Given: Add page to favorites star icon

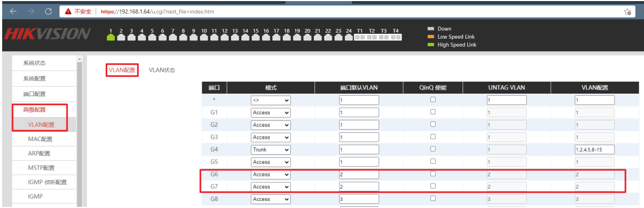Looking at the screenshot, I should click(x=628, y=11).
